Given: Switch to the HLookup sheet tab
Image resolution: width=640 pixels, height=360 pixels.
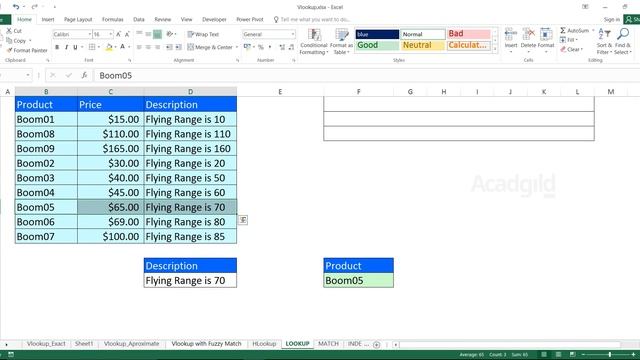Looking at the screenshot, I should (264, 344).
